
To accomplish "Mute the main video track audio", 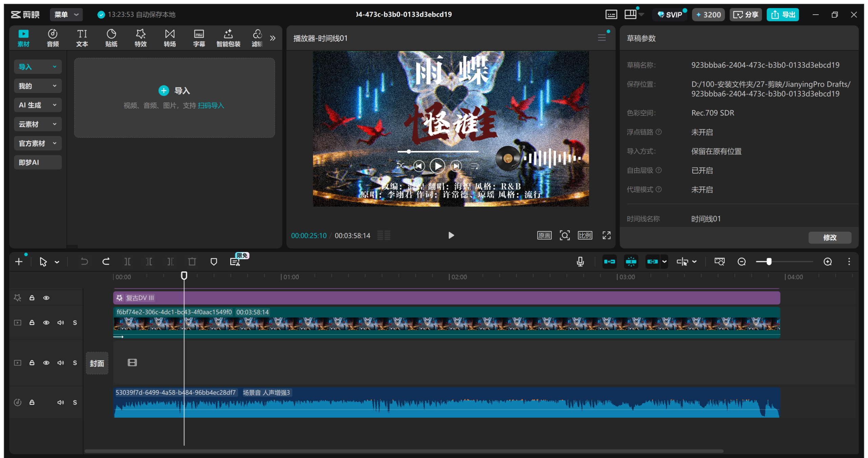I will click(61, 323).
